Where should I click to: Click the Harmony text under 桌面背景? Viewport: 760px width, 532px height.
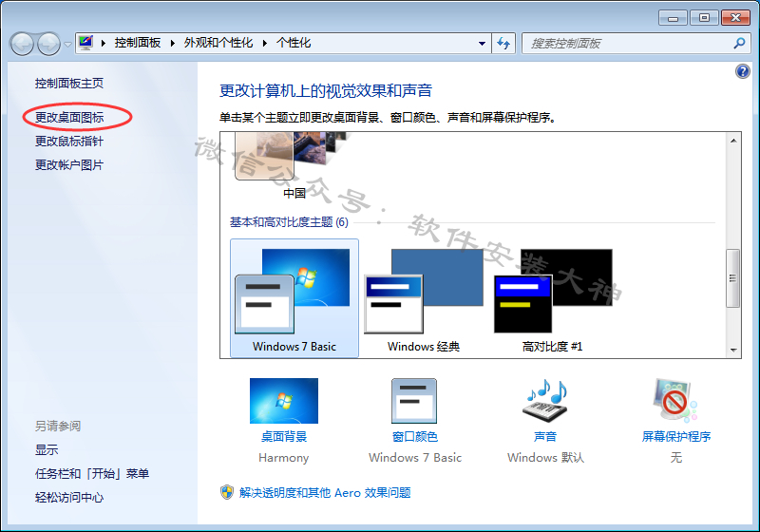tap(283, 458)
